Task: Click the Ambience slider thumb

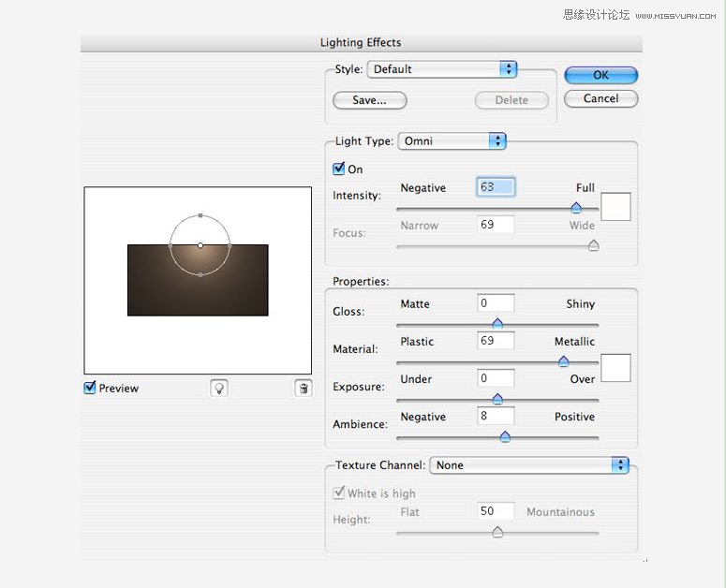Action: click(505, 436)
